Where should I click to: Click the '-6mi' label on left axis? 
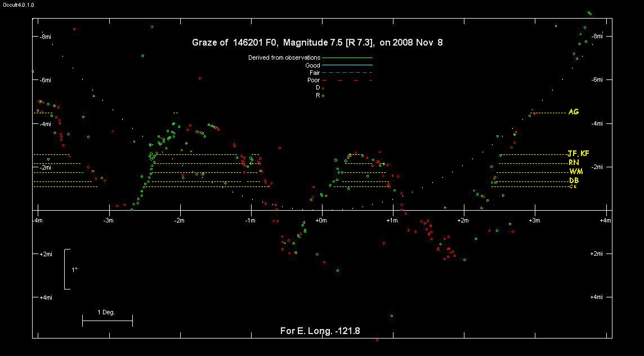[x=46, y=80]
